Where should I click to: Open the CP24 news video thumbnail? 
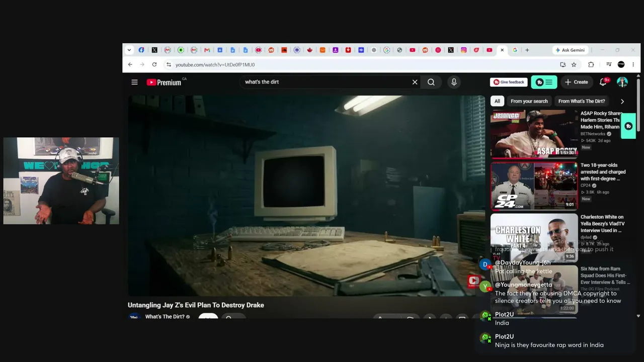tap(534, 186)
